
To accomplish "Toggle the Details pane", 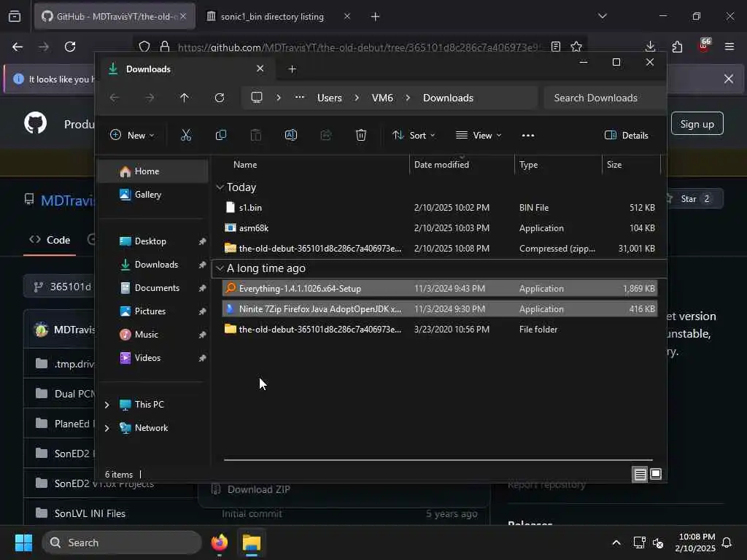I will tap(626, 135).
